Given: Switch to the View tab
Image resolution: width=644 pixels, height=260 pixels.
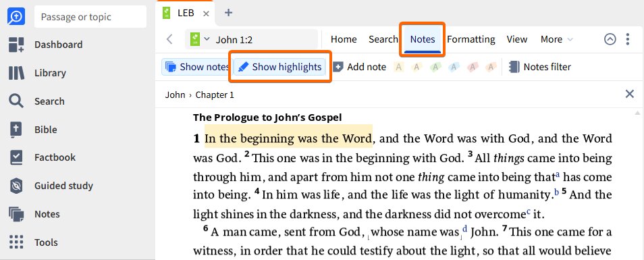Looking at the screenshot, I should click(517, 39).
